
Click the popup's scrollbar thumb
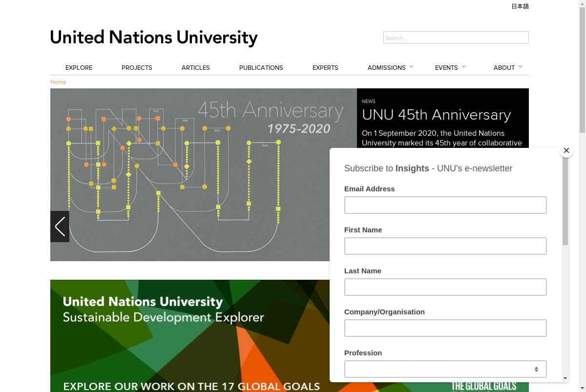coord(565,201)
